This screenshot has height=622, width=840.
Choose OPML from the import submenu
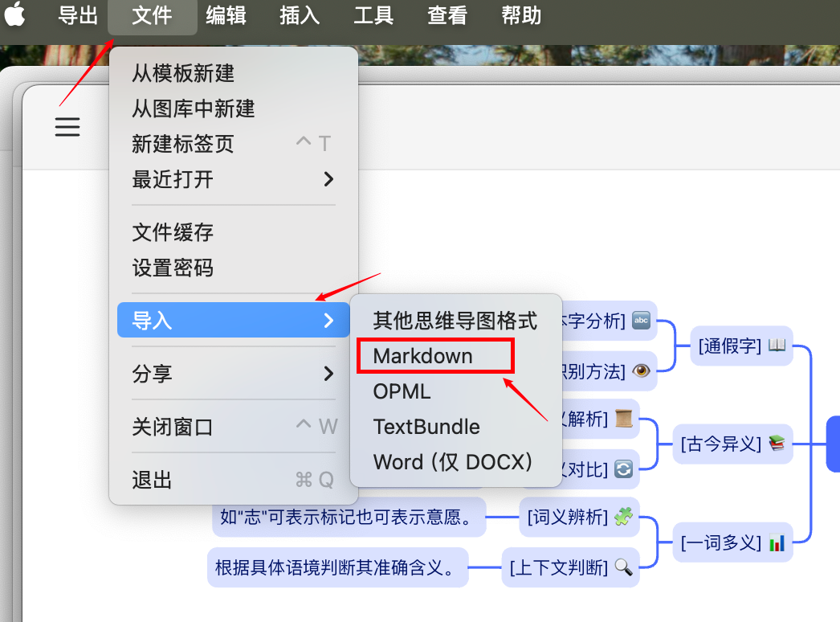(402, 391)
